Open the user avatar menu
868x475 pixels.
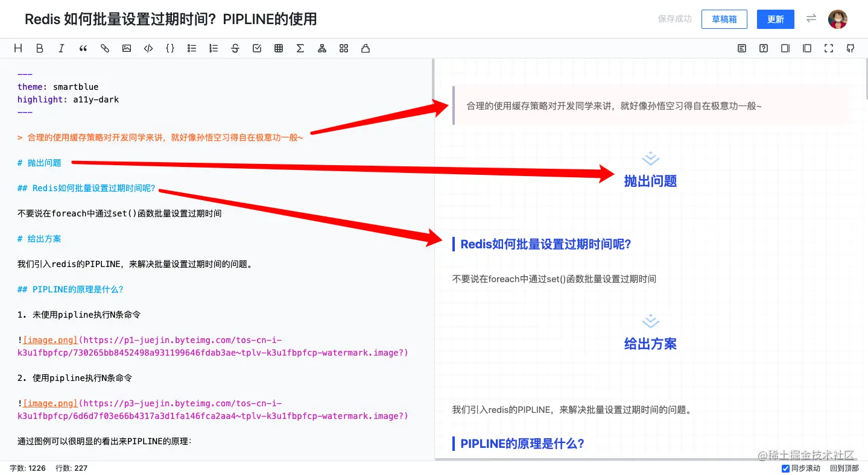click(x=838, y=19)
